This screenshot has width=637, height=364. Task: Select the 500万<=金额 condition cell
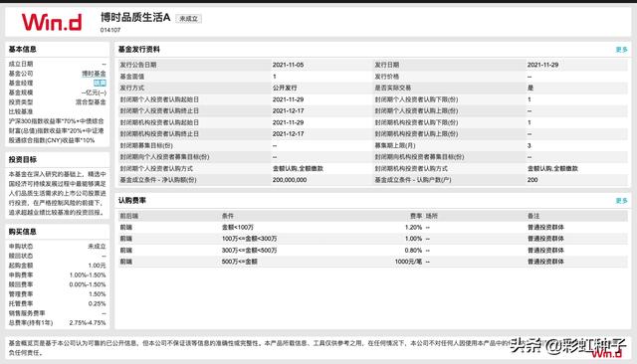click(240, 262)
